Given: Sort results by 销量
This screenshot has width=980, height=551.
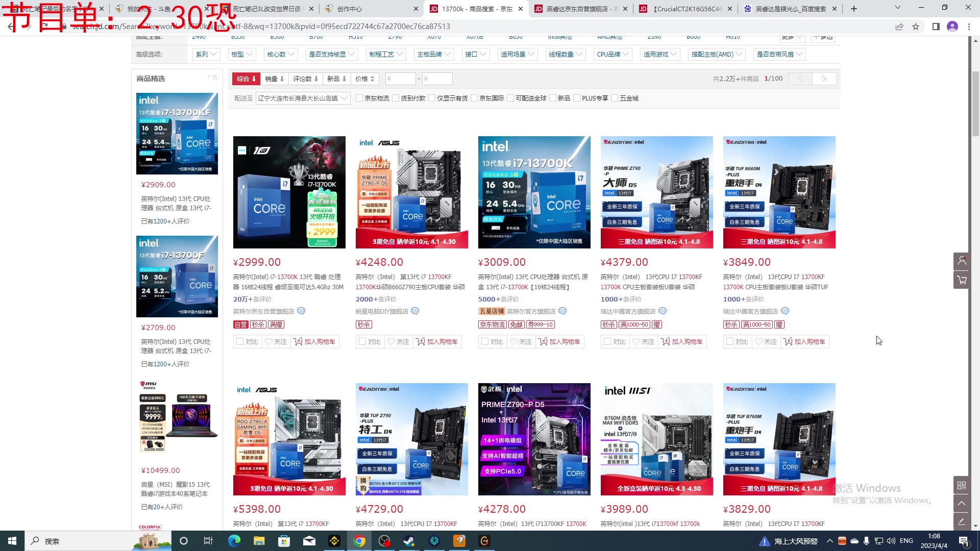Looking at the screenshot, I should 274,79.
